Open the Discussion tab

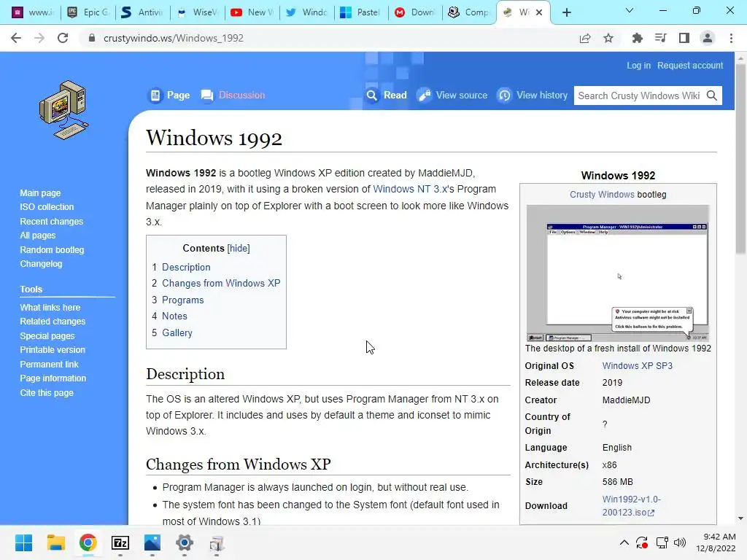click(x=233, y=96)
